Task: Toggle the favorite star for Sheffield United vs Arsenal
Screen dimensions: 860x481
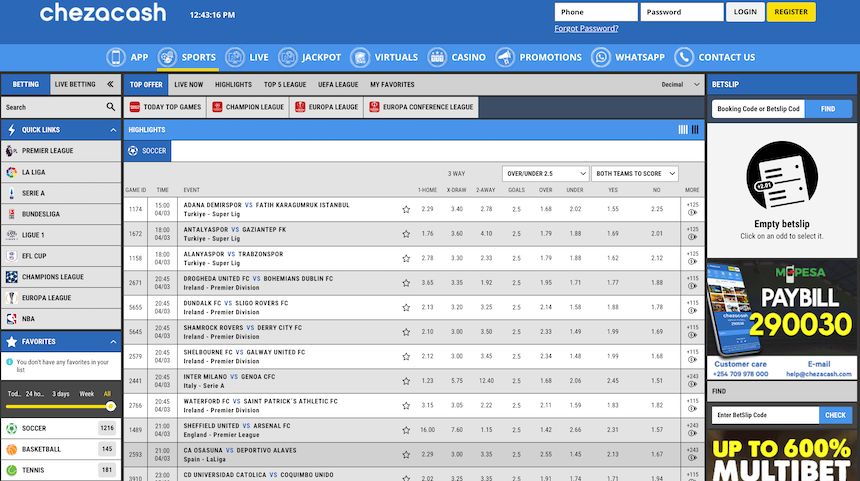Action: coord(406,430)
